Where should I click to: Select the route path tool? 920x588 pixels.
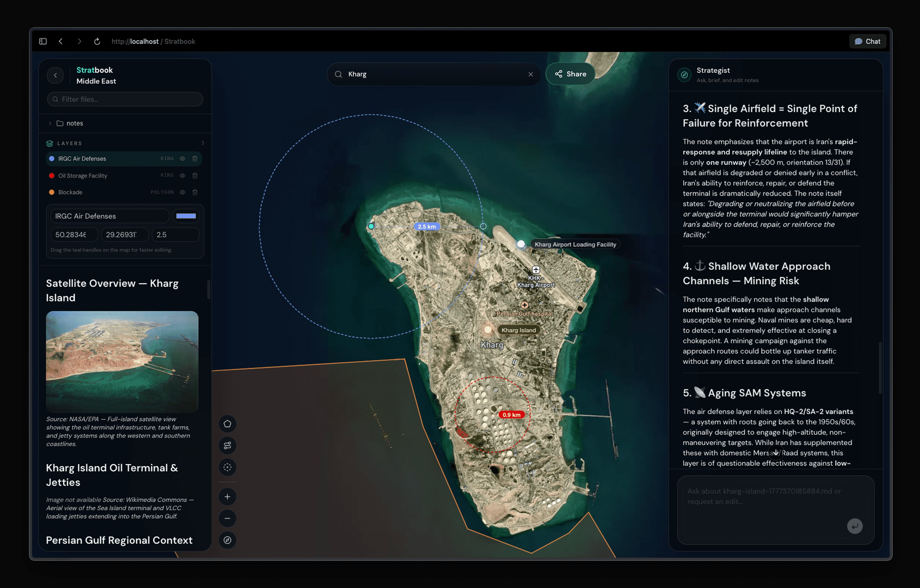[x=227, y=445]
